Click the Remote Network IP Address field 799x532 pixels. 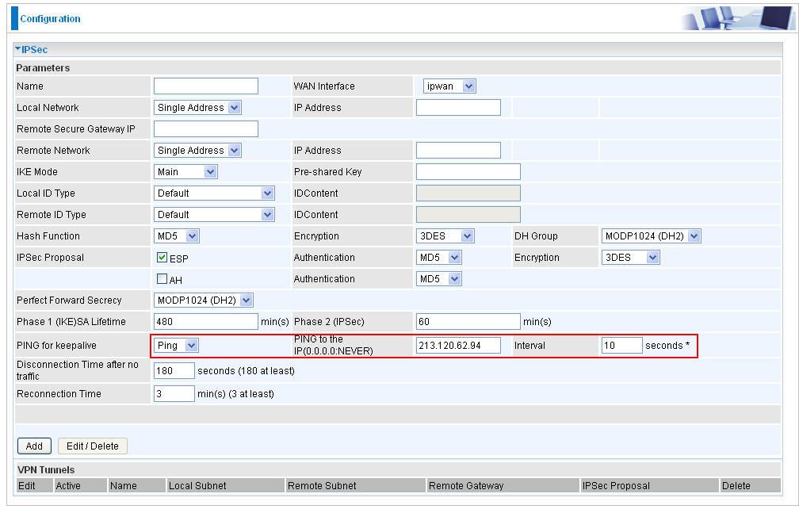pyautogui.click(x=458, y=151)
